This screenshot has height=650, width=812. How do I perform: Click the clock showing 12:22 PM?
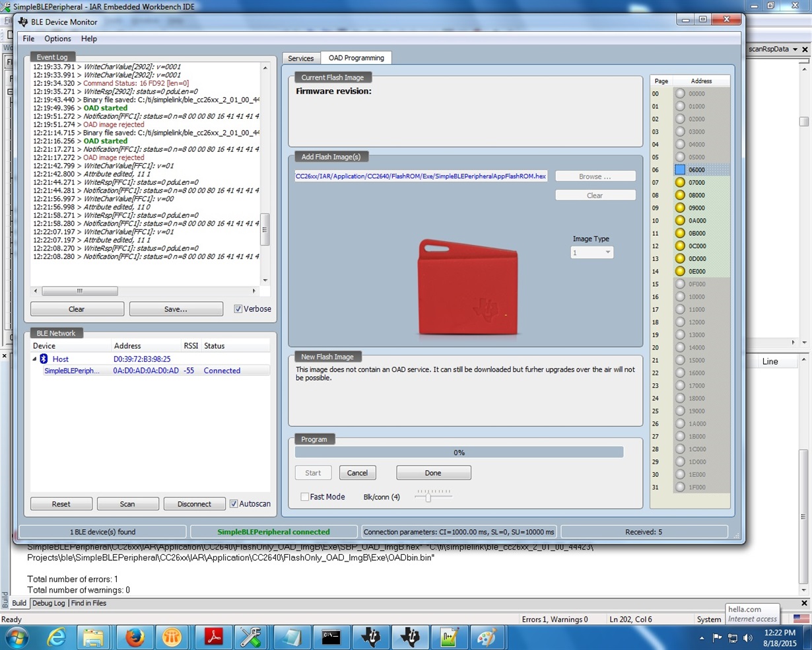tap(779, 633)
